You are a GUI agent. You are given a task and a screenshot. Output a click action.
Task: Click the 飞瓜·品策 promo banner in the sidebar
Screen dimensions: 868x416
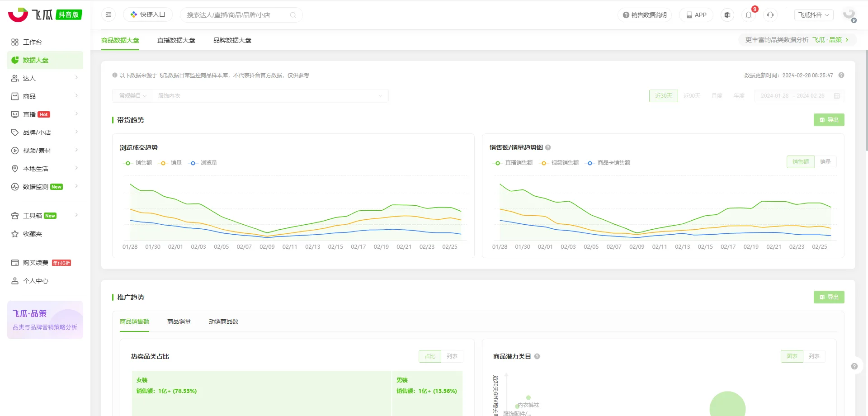coord(45,320)
